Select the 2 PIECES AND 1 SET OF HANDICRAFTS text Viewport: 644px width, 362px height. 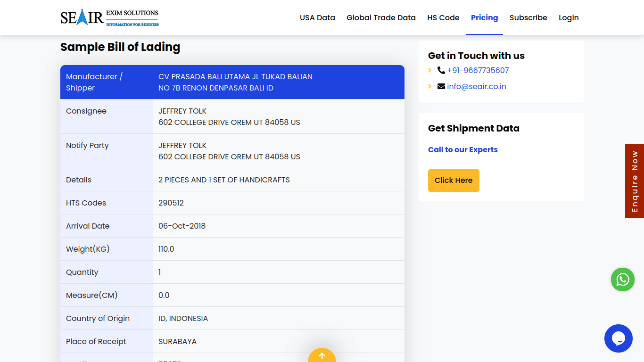tap(224, 180)
